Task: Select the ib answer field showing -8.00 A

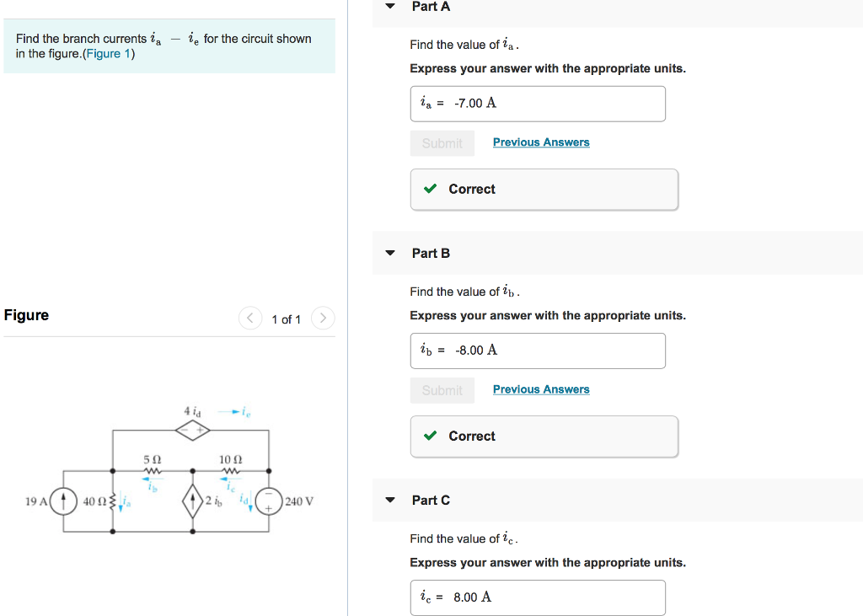Action: point(538,350)
